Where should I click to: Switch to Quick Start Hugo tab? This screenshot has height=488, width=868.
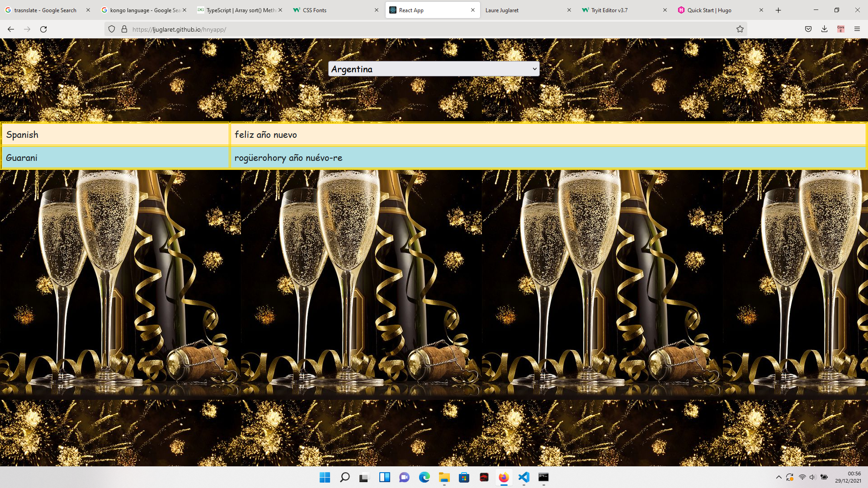(x=714, y=10)
